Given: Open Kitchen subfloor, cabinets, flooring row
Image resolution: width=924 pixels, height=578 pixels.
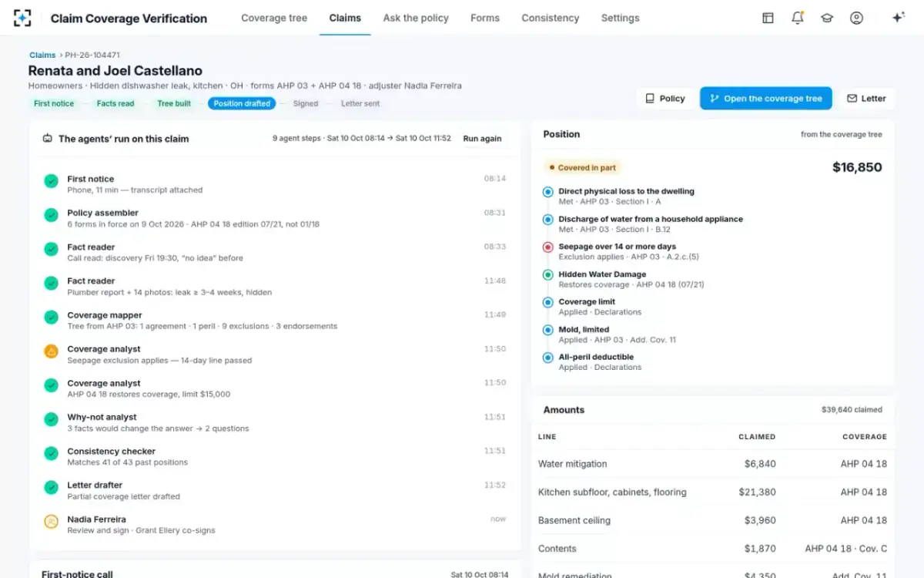Looking at the screenshot, I should pos(712,492).
